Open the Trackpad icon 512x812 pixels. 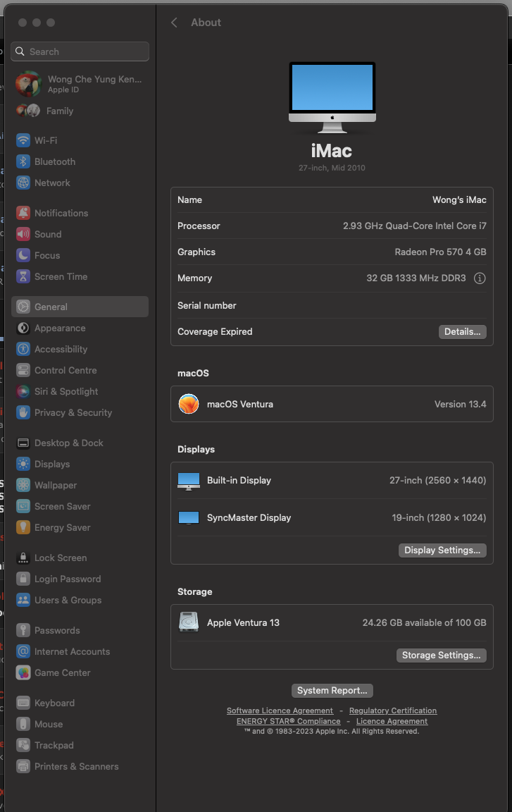23,745
